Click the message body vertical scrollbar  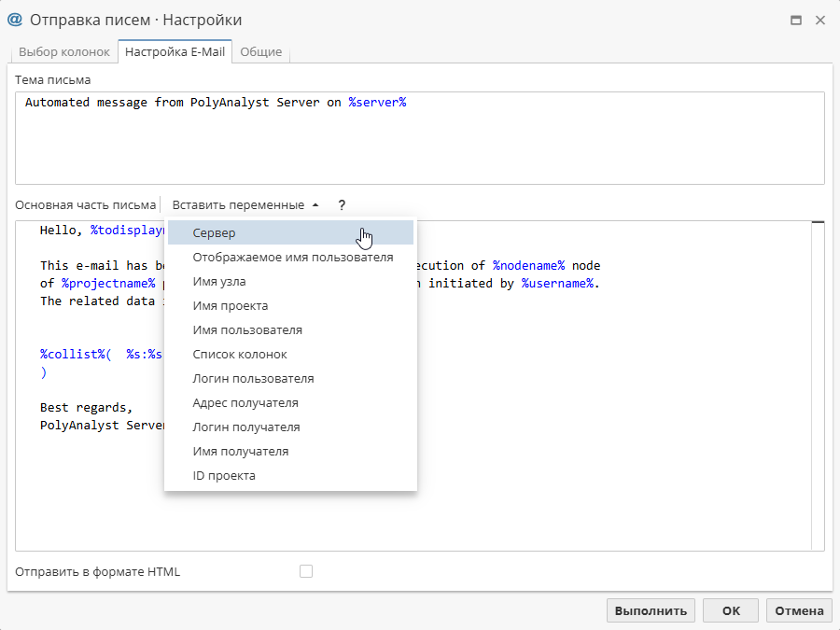point(818,385)
